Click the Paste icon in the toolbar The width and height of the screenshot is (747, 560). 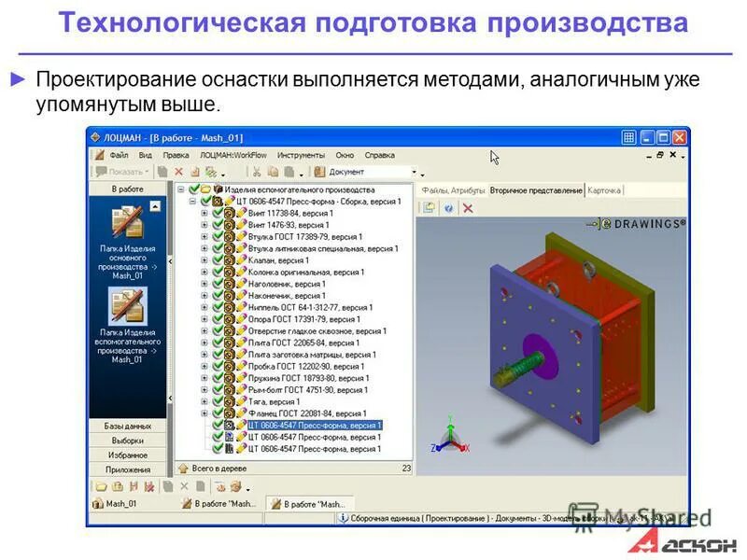287,173
